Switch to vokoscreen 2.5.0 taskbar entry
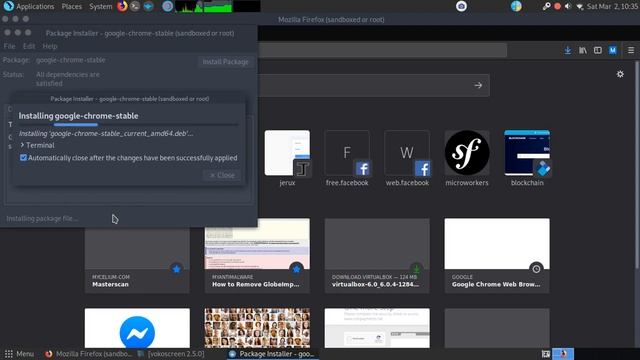 171,354
